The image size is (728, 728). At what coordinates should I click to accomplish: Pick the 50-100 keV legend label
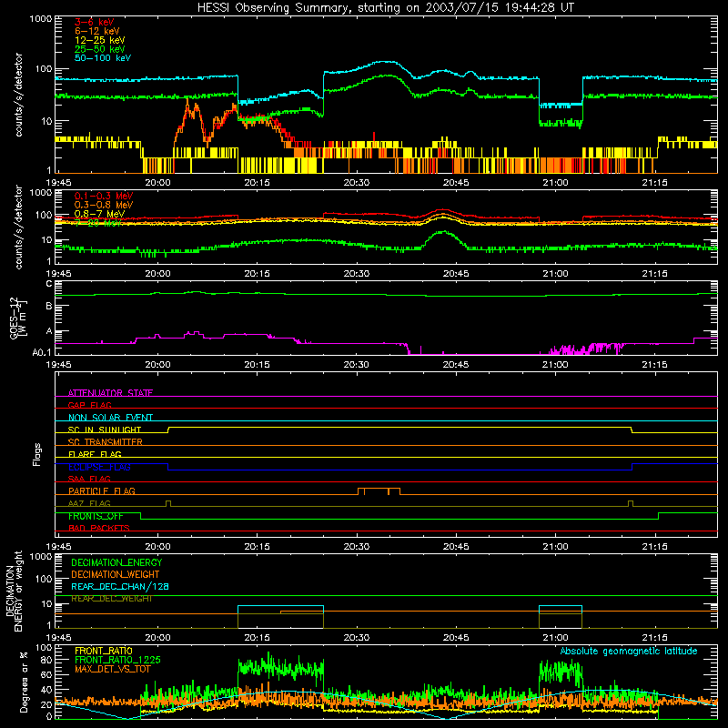coord(103,57)
